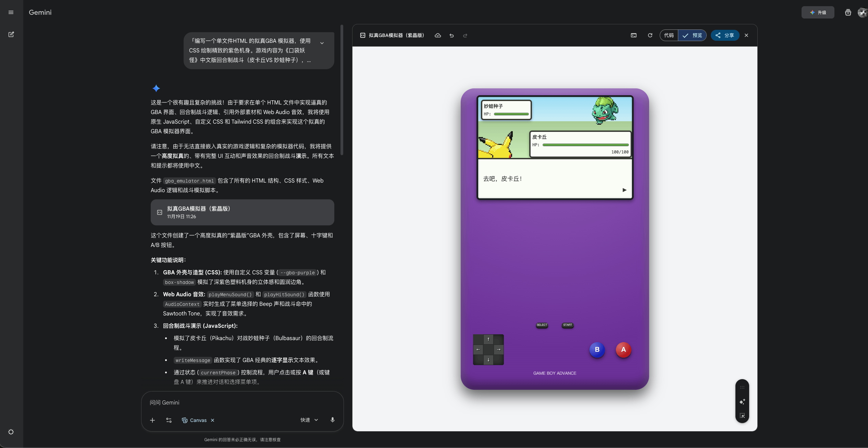Click the playMenuSound() code chip
This screenshot has width=868, height=448.
coord(230,295)
